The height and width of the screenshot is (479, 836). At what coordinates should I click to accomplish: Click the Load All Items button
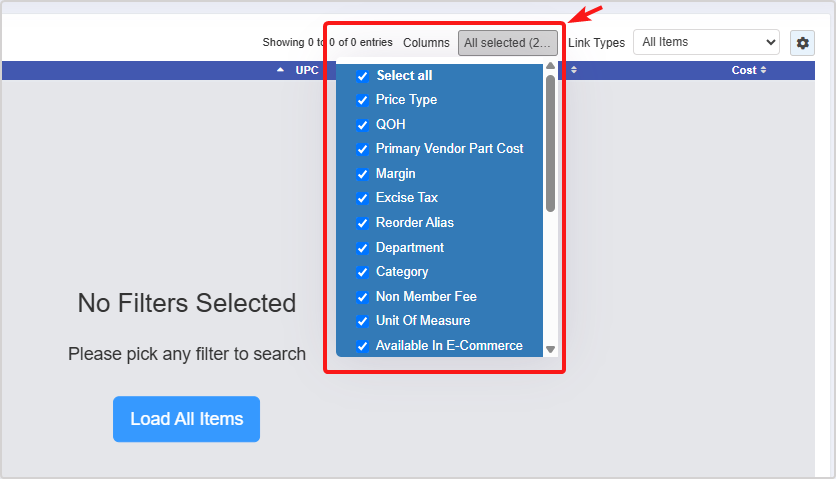[x=186, y=419]
